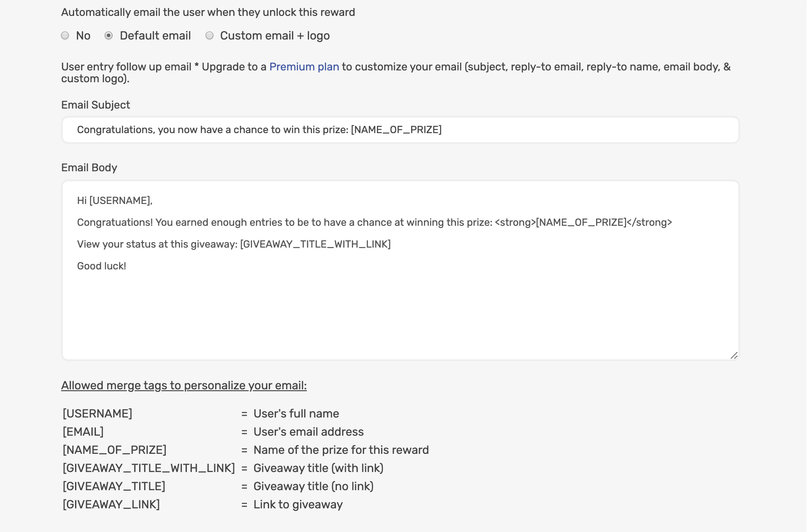Image resolution: width=807 pixels, height=532 pixels.
Task: Select "Custom email + logo" radio option
Action: pyautogui.click(x=210, y=35)
